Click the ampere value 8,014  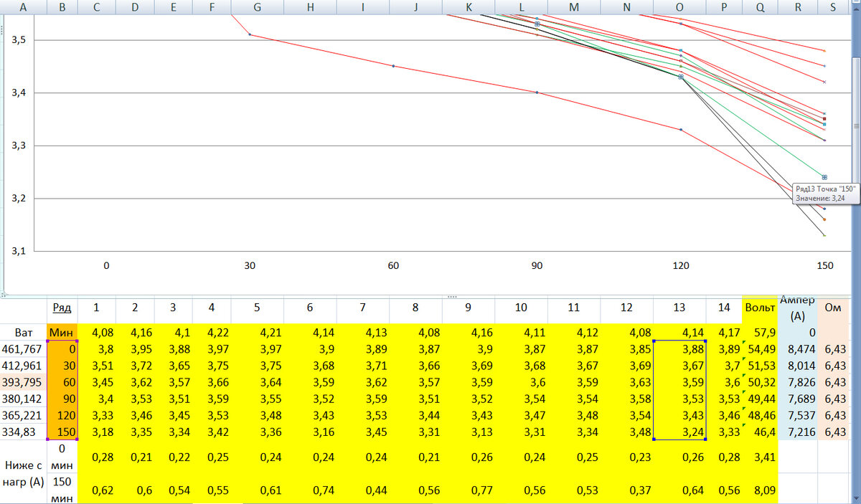797,366
